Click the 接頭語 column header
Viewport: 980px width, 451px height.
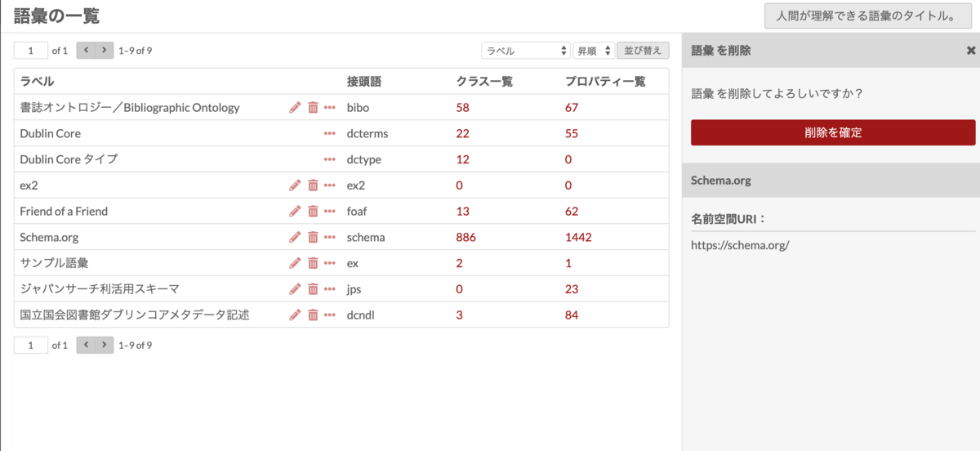pos(364,81)
